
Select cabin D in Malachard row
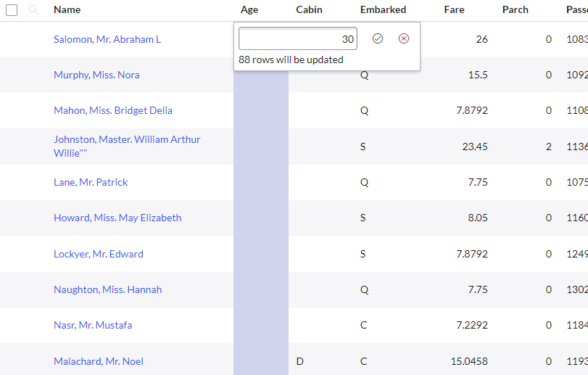[299, 361]
